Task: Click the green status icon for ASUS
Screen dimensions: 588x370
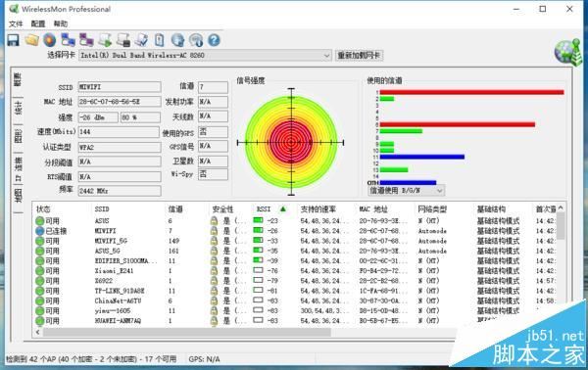Action: (x=40, y=221)
